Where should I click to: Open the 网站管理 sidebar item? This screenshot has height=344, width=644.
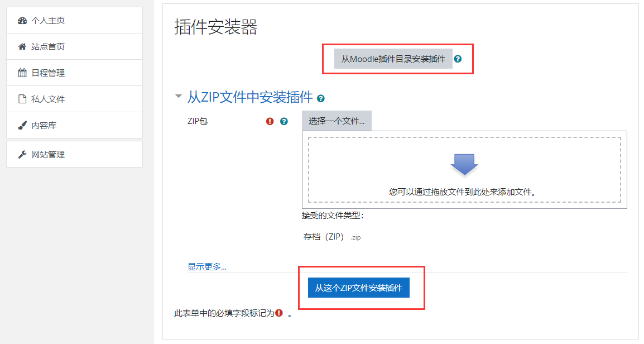coord(47,155)
